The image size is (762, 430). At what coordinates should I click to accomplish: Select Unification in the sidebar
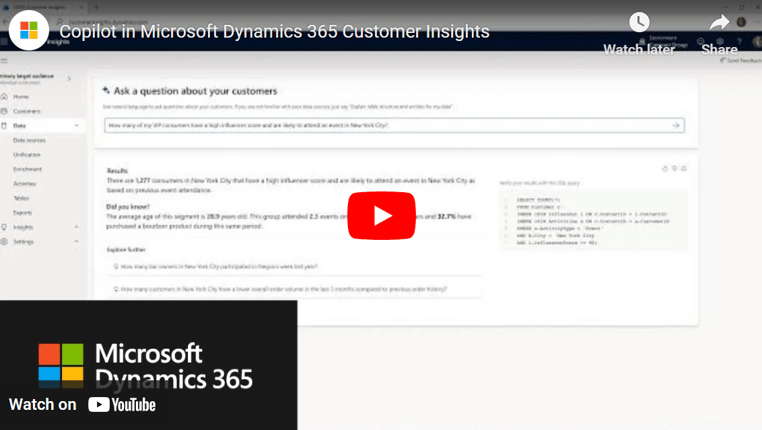27,155
